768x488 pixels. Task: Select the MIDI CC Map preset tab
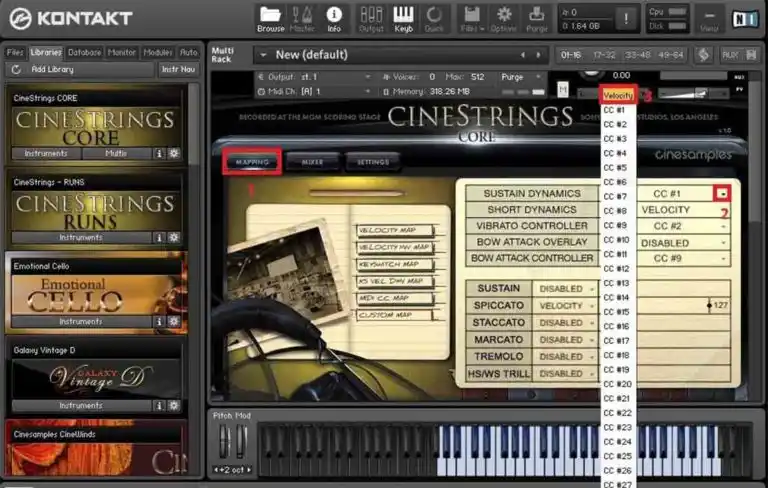pos(395,298)
